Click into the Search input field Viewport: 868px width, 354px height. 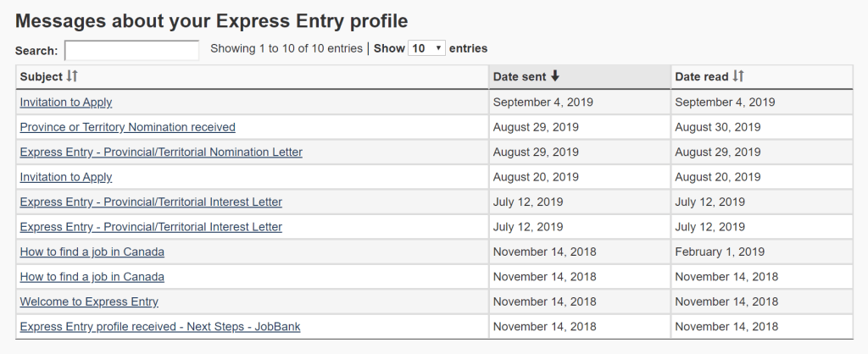click(131, 50)
